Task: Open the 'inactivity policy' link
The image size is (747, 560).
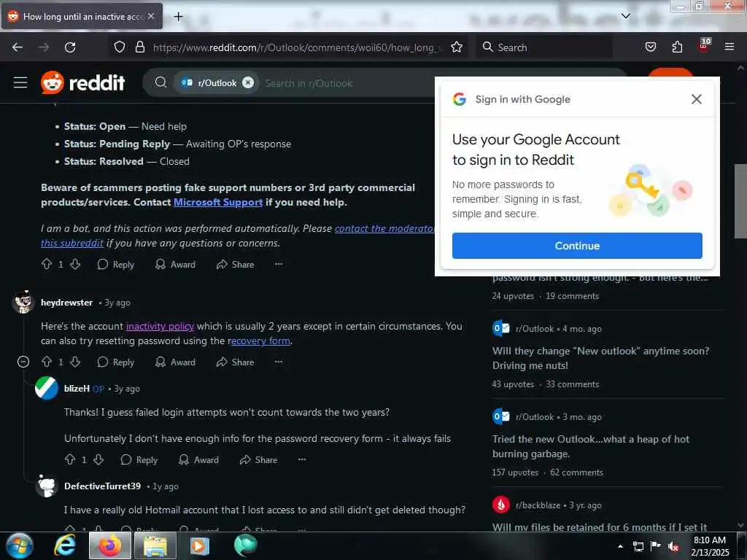Action: (160, 326)
